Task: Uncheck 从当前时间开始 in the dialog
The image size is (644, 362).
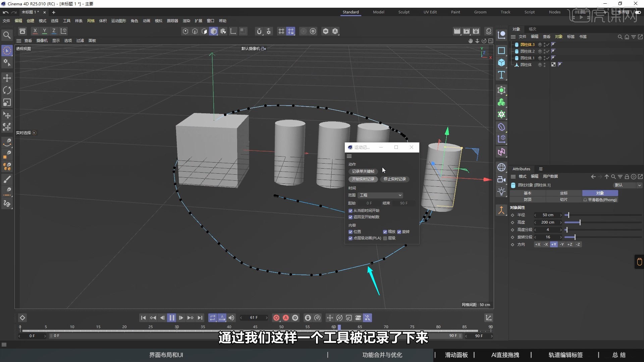Action: 351,210
